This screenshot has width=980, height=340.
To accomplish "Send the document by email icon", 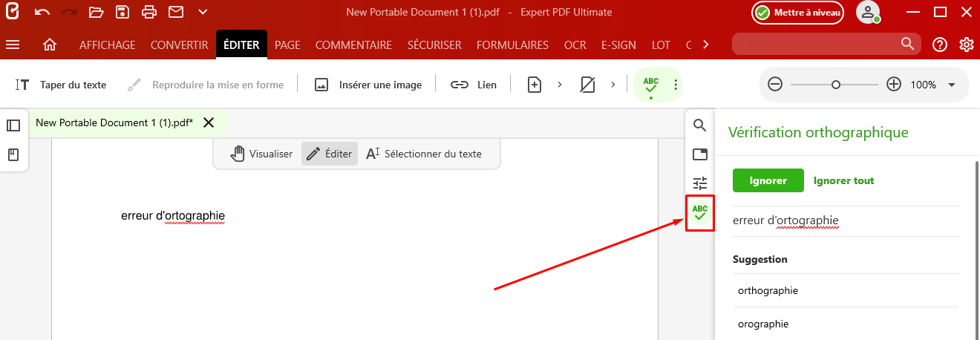I will (176, 12).
